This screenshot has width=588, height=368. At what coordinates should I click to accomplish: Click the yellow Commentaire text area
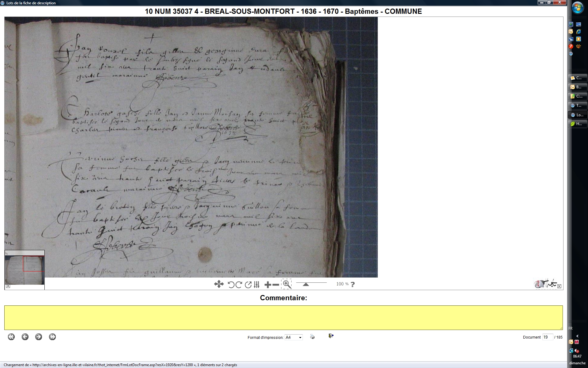pos(283,317)
